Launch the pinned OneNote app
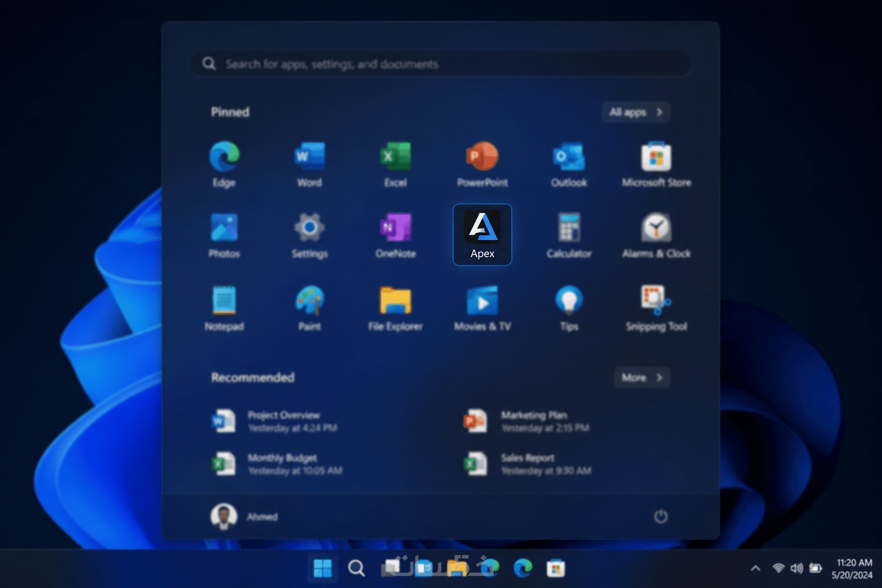Image resolution: width=882 pixels, height=588 pixels. click(x=396, y=235)
